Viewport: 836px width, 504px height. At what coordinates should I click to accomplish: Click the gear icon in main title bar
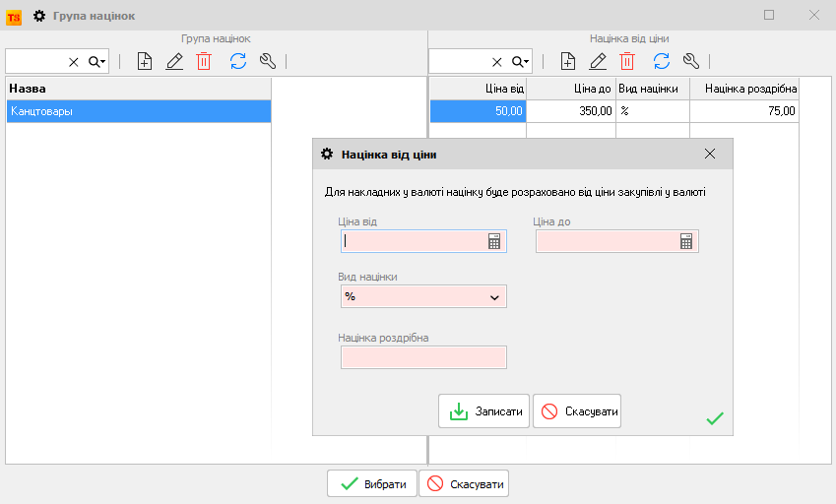pos(39,16)
